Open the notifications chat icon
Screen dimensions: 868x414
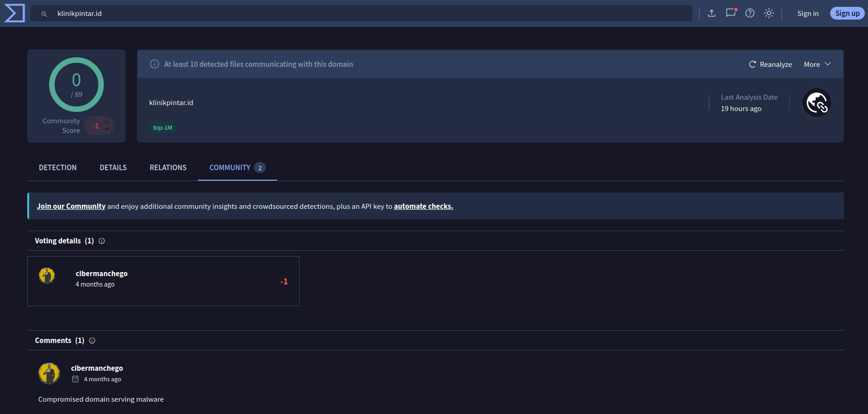point(731,13)
